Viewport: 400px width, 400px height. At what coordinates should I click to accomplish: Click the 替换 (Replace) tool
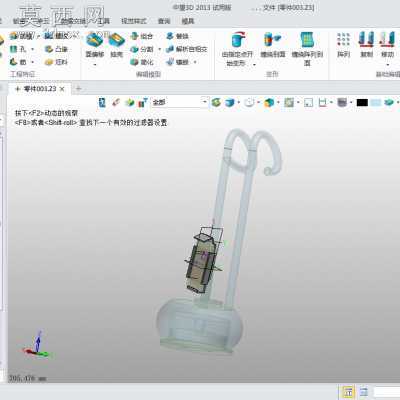pos(177,36)
